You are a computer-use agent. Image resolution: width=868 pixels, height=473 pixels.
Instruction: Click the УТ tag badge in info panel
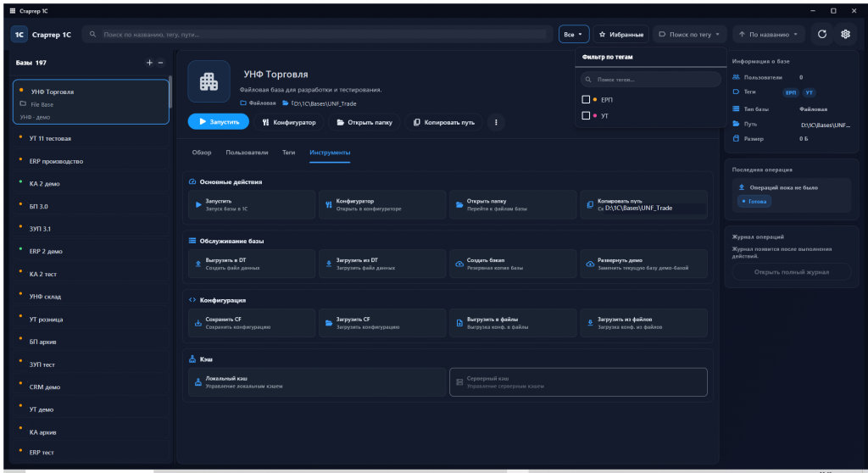tap(810, 92)
